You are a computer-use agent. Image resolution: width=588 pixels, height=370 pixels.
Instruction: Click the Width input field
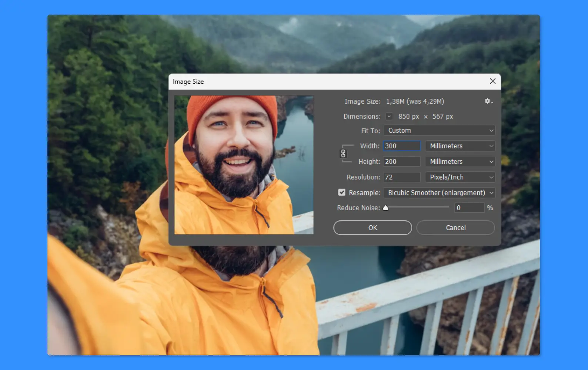402,146
